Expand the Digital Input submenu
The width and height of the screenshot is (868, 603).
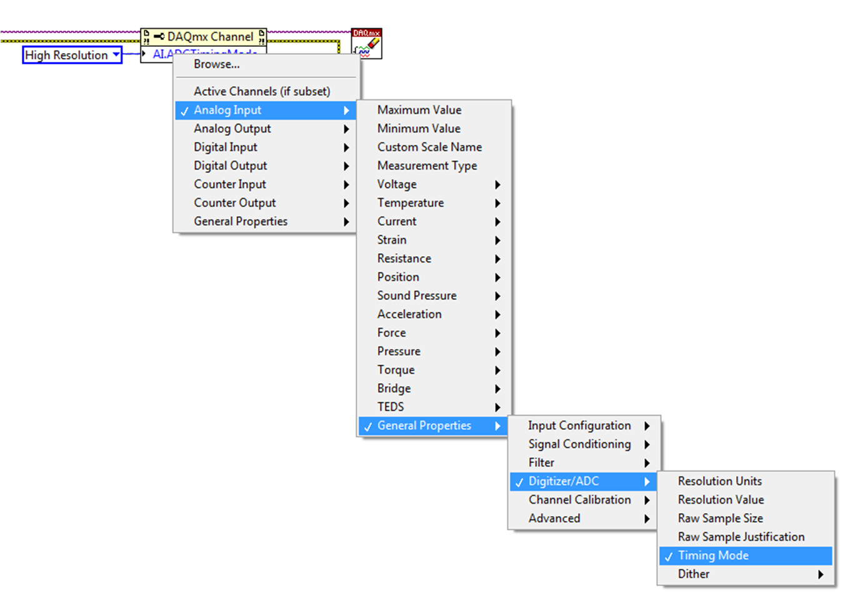pyautogui.click(x=266, y=147)
